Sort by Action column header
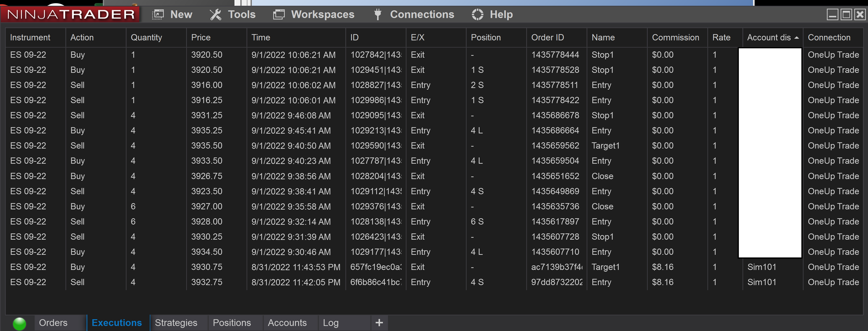The image size is (868, 331). [96, 37]
